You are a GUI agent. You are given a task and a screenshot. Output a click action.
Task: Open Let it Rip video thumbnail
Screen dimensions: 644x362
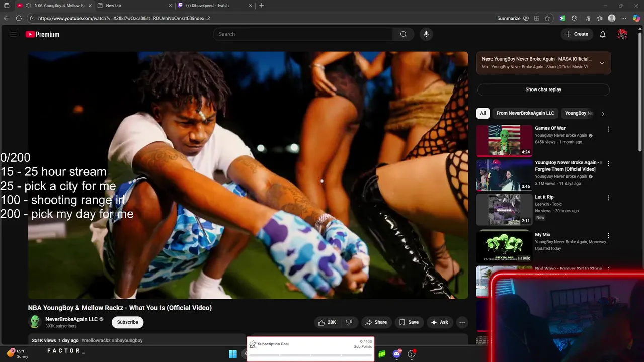(x=504, y=209)
